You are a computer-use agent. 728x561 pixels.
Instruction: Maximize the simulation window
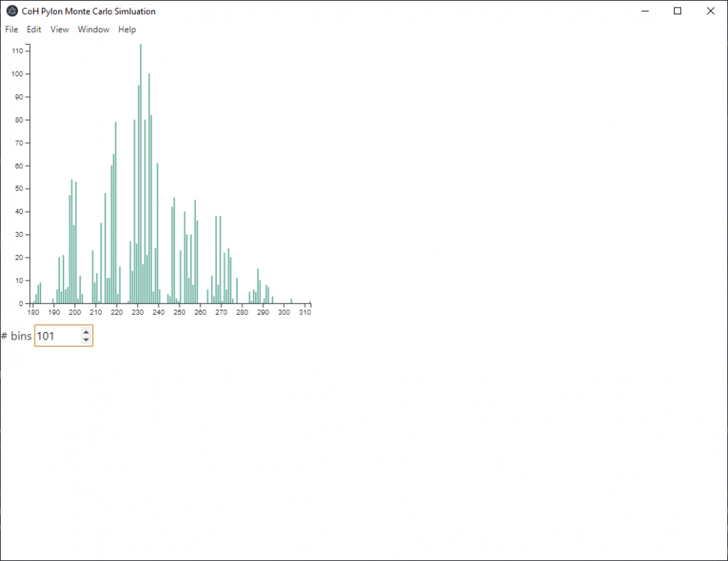(677, 11)
